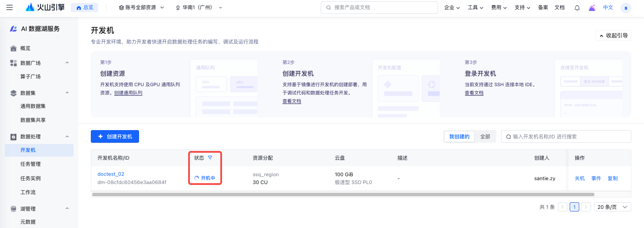Screen dimensions: 644x228
Task: Collapse the 湖管理 section chevron
Action: tap(67, 209)
